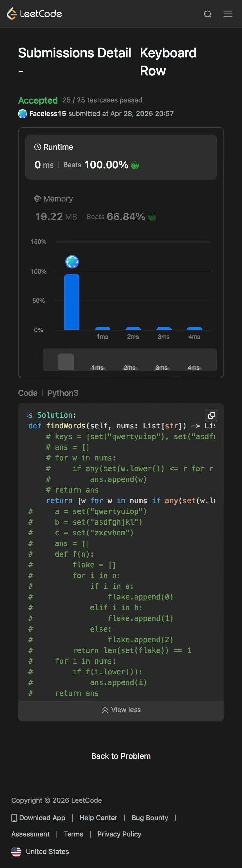Click the clapping hands icon after 66.84%

(152, 217)
